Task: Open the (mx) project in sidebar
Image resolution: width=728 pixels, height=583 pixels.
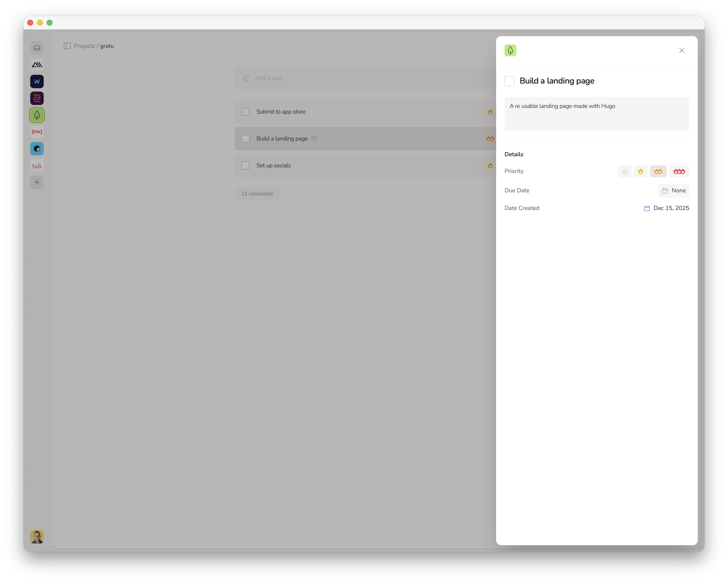Action: pyautogui.click(x=37, y=132)
